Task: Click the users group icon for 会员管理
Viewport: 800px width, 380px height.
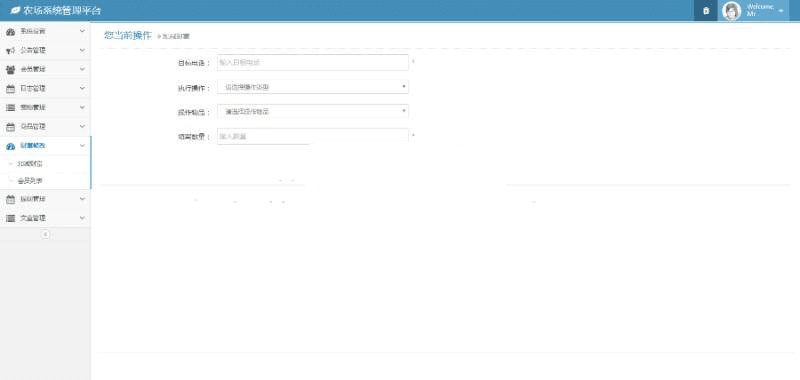Action: pos(10,69)
